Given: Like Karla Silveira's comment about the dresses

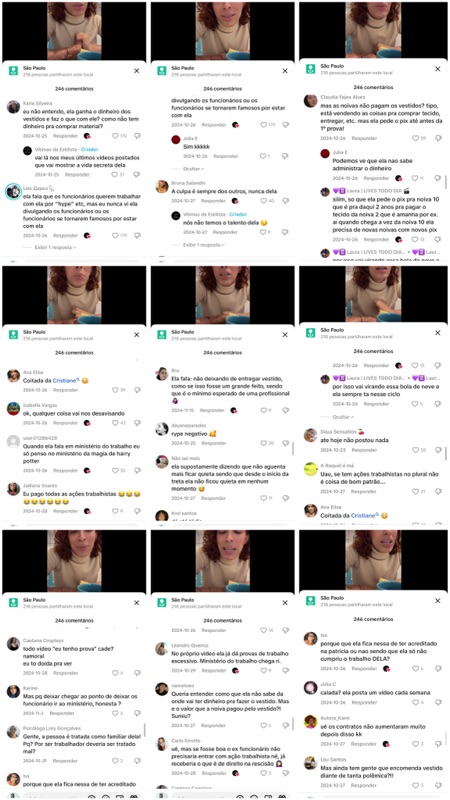Looking at the screenshot, I should [x=115, y=136].
